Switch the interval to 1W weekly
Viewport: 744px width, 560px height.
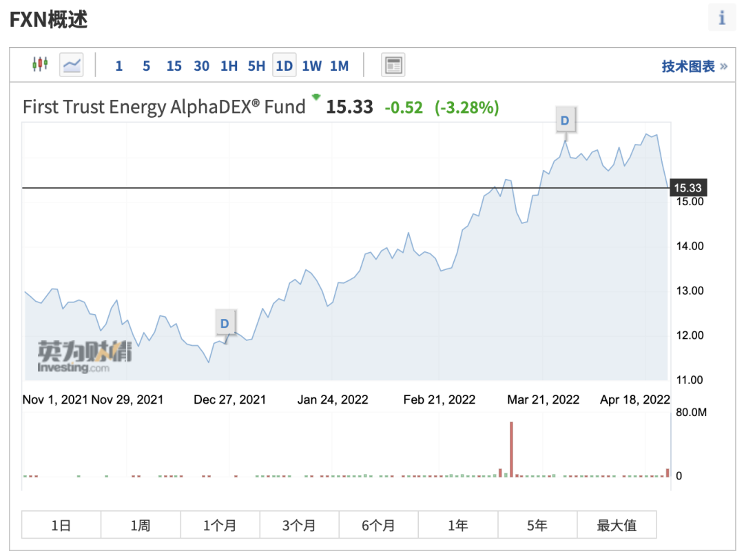tap(311, 66)
